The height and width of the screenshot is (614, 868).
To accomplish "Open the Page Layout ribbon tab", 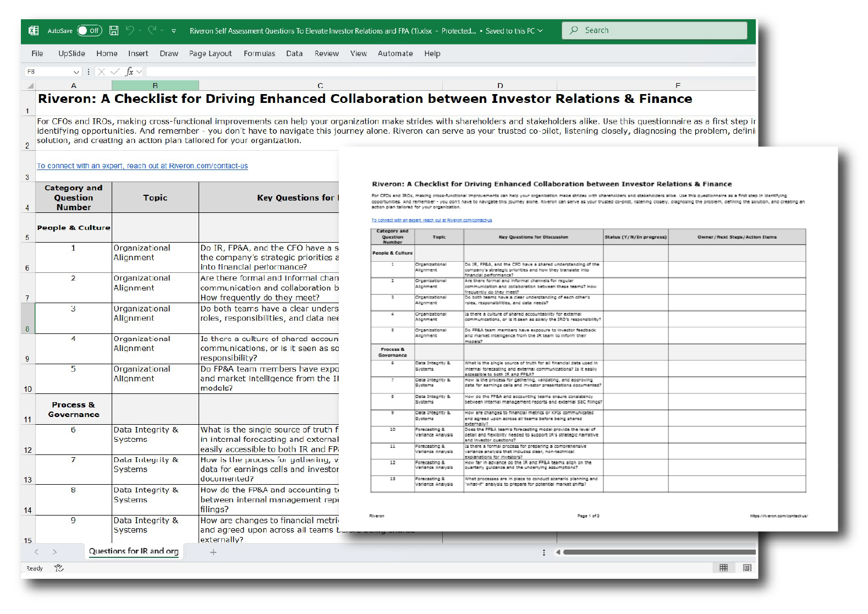I will [210, 53].
